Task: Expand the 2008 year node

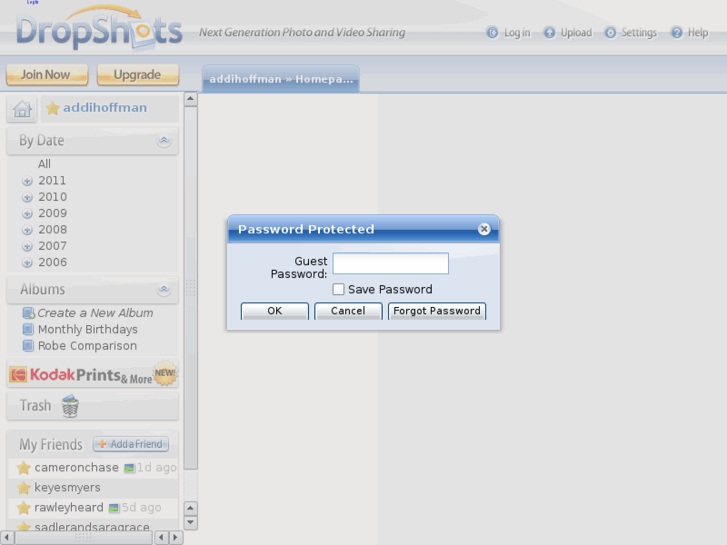Action: click(x=27, y=230)
